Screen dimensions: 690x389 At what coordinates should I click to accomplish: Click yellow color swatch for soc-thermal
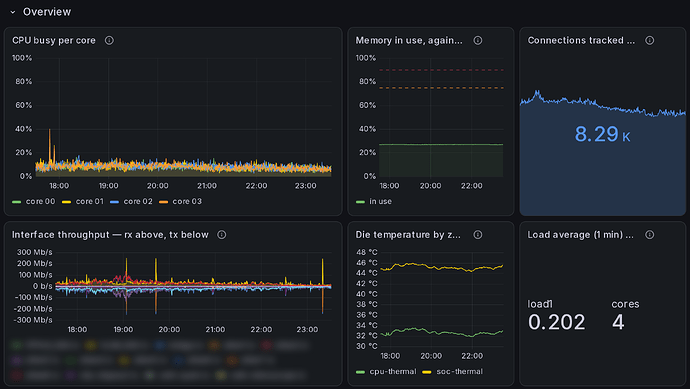427,372
